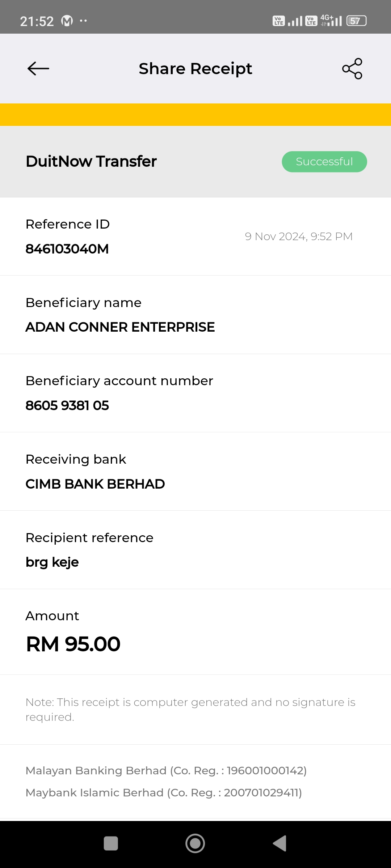The image size is (391, 868).
Task: Tap the share icon in header
Action: tap(352, 69)
